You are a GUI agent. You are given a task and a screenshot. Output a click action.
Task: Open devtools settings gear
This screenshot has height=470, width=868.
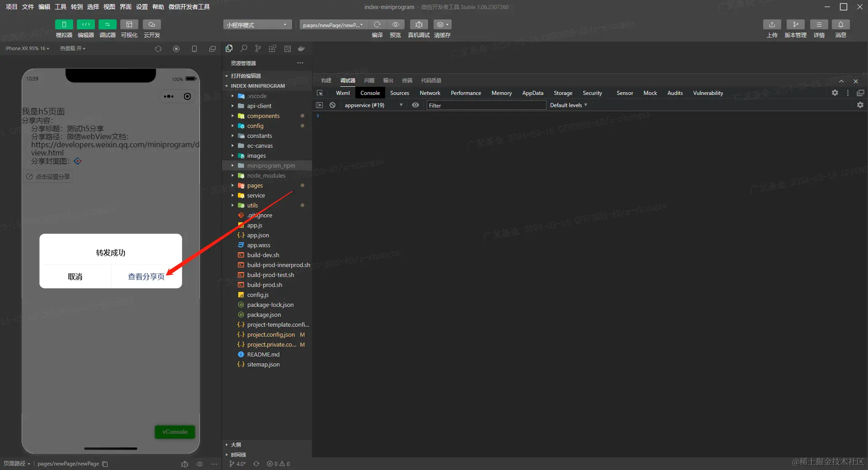(835, 93)
